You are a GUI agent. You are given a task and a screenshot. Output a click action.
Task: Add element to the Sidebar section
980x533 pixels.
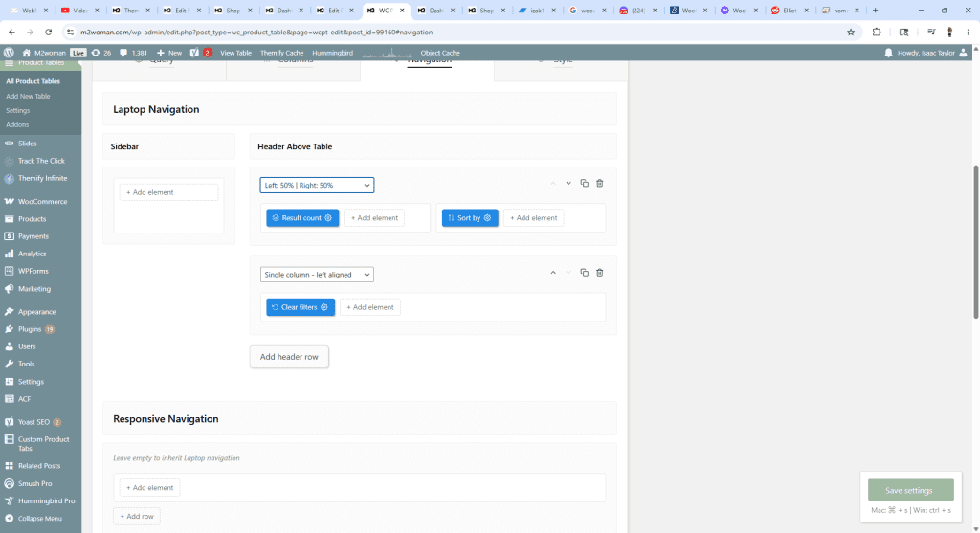[x=168, y=192]
